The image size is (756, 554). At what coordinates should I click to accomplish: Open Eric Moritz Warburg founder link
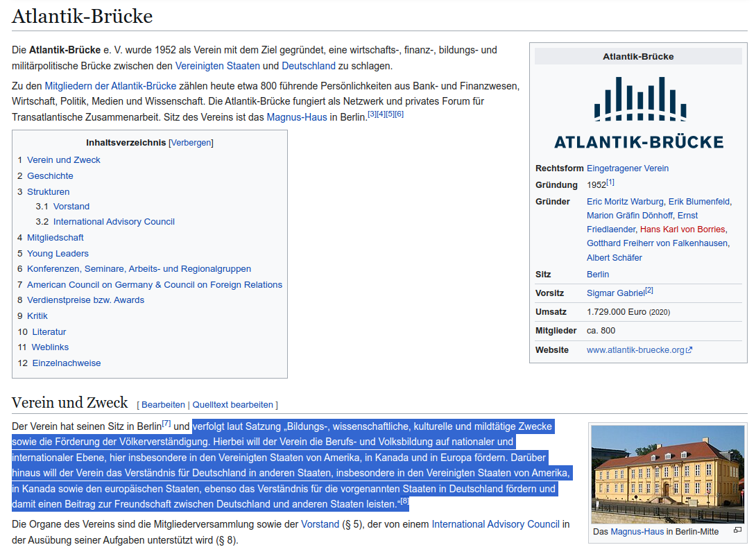point(625,202)
